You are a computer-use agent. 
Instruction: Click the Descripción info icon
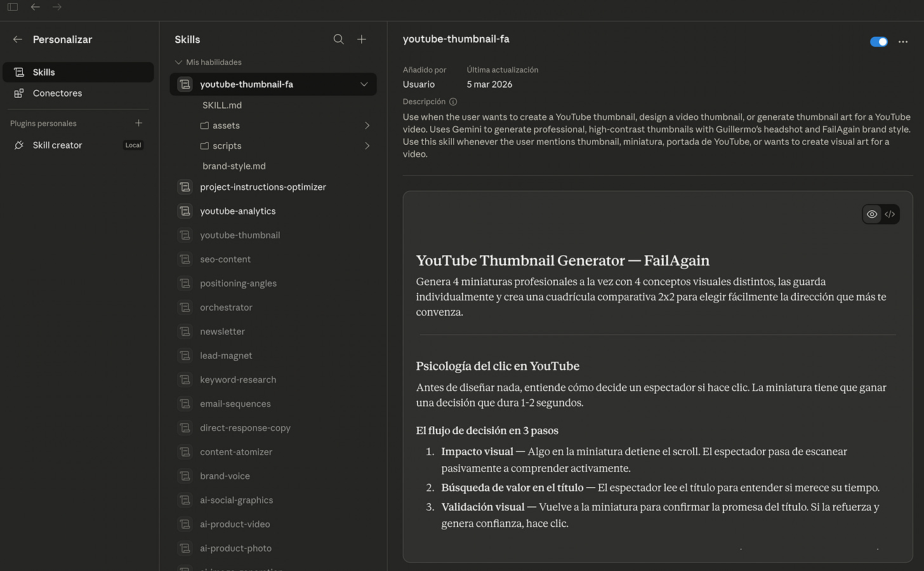click(x=453, y=102)
